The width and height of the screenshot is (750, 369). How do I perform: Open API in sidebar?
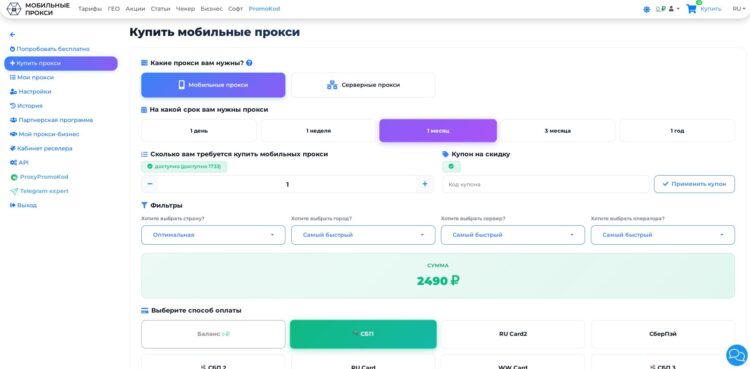pyautogui.click(x=19, y=163)
